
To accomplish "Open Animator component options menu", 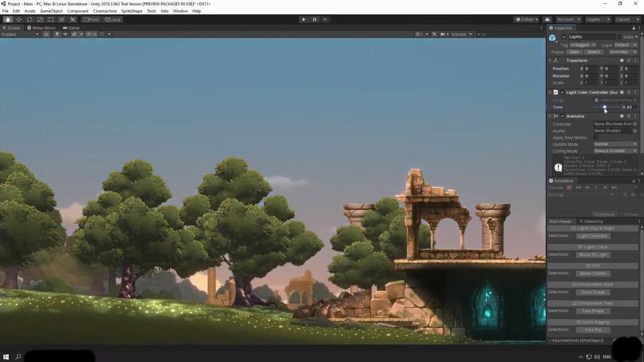I will 635,116.
